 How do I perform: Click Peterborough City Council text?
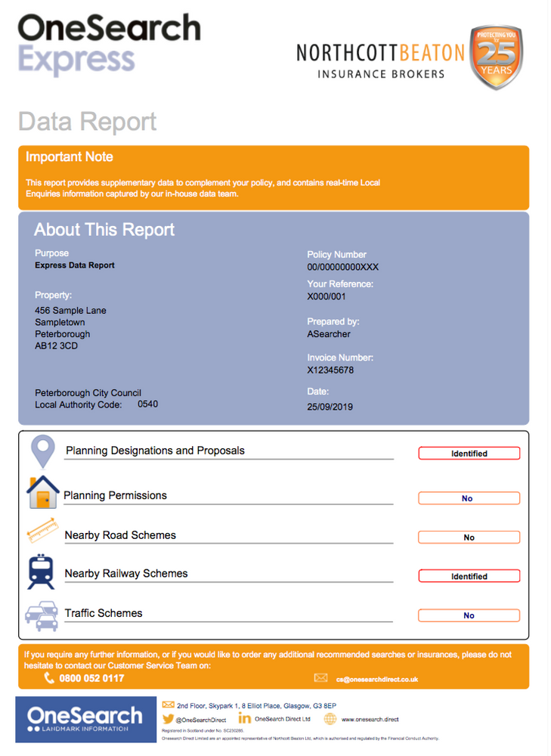pyautogui.click(x=88, y=393)
